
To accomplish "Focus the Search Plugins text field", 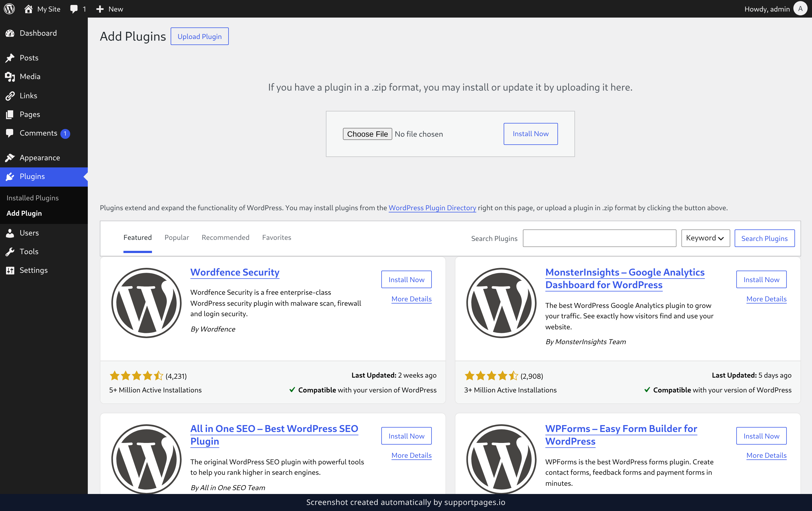I will (600, 238).
